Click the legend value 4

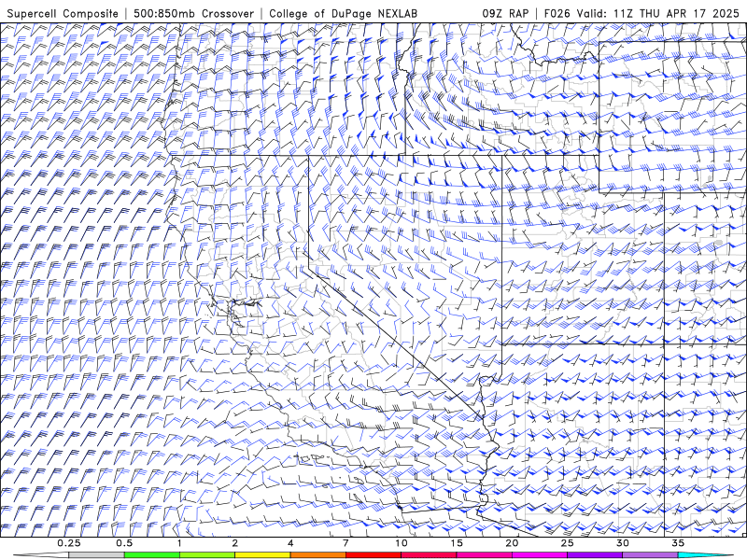(x=290, y=543)
